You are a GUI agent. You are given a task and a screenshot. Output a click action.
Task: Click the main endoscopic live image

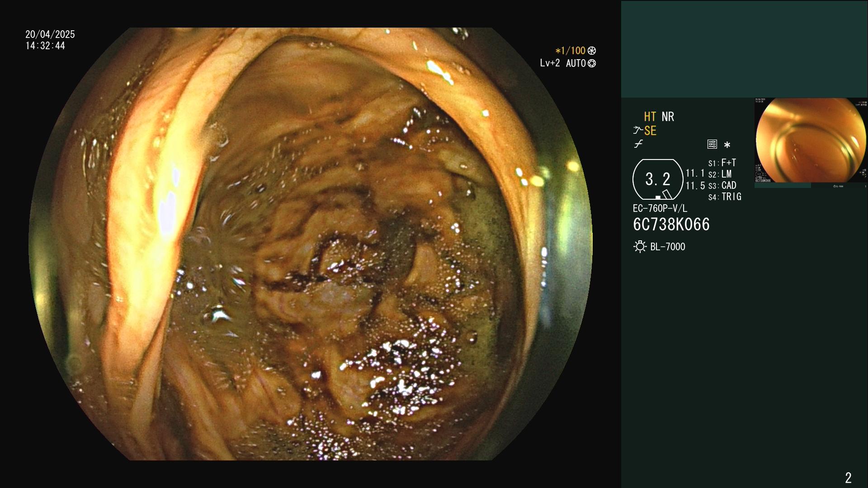click(311, 244)
